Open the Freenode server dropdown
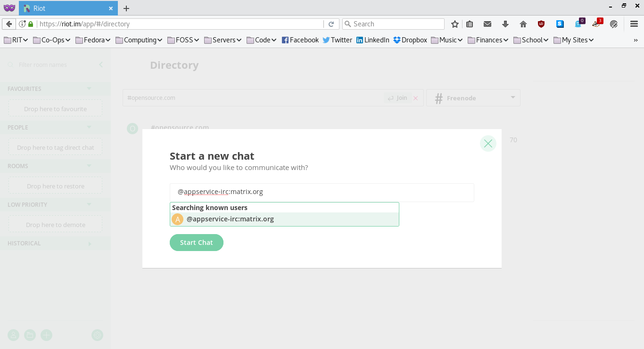 pos(512,97)
